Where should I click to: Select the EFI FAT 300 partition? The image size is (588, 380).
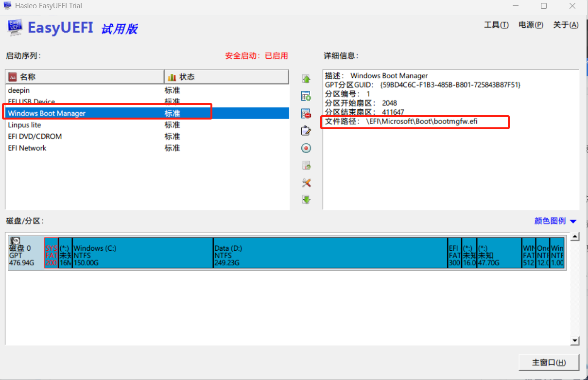coord(454,253)
